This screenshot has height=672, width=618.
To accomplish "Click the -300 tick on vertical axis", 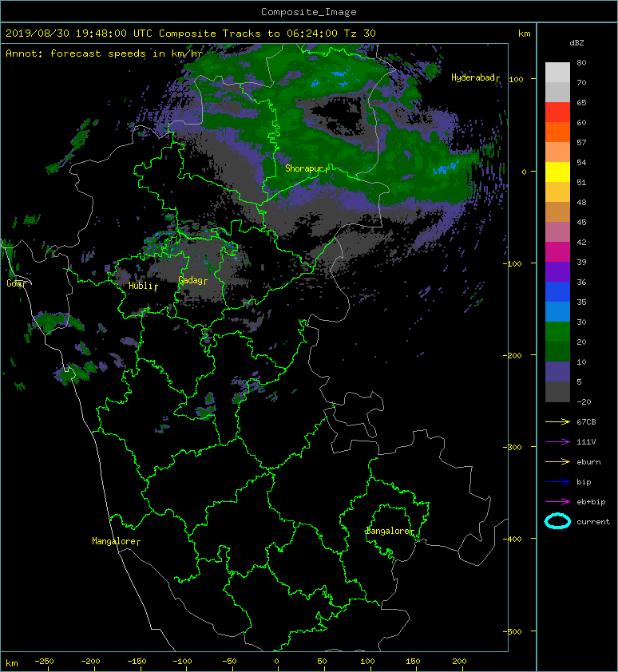I will coord(513,447).
